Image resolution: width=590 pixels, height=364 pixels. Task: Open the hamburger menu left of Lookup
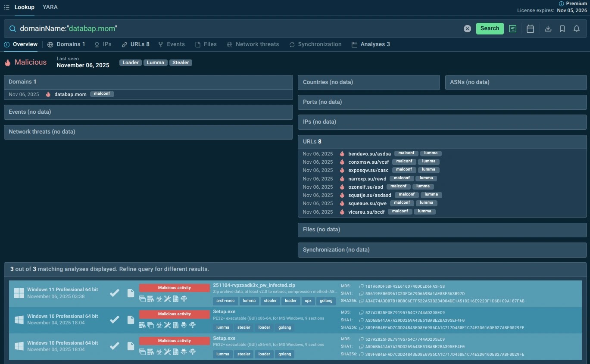click(x=6, y=7)
